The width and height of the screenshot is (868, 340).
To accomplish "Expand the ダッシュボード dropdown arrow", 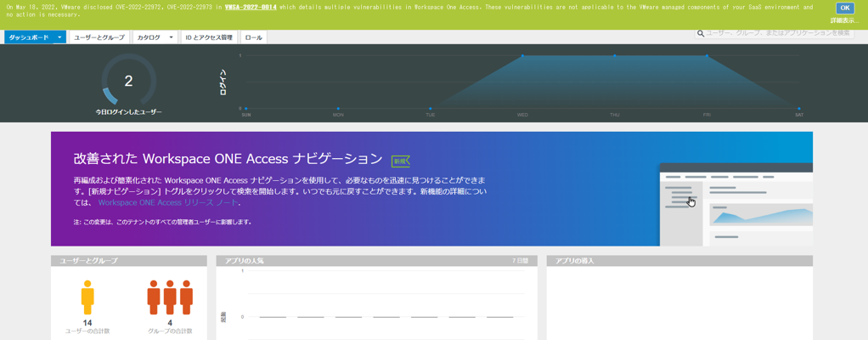I will pos(59,37).
